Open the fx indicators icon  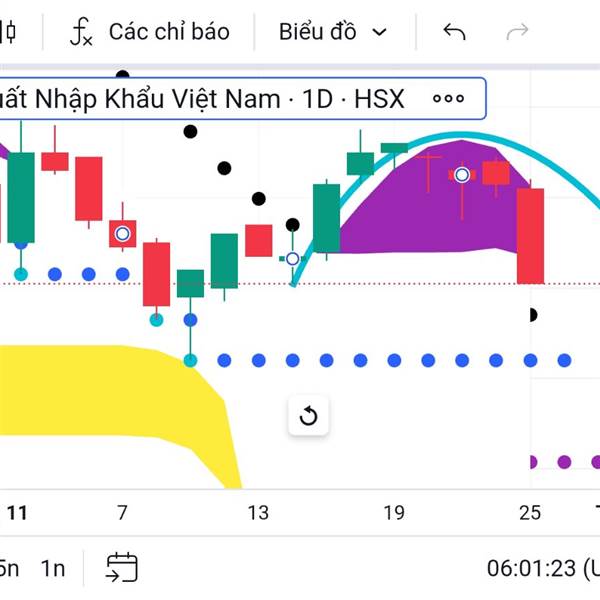[82, 32]
